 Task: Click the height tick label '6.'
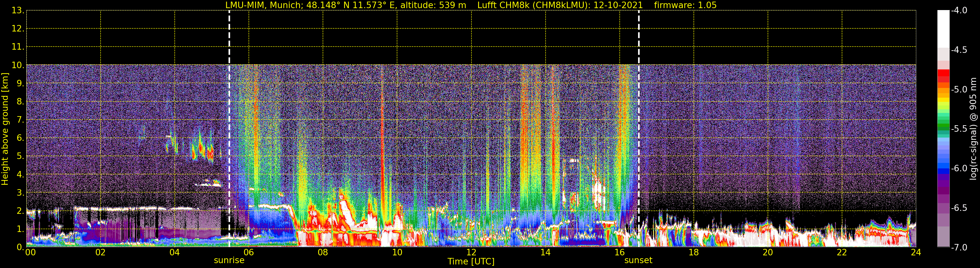coord(20,138)
